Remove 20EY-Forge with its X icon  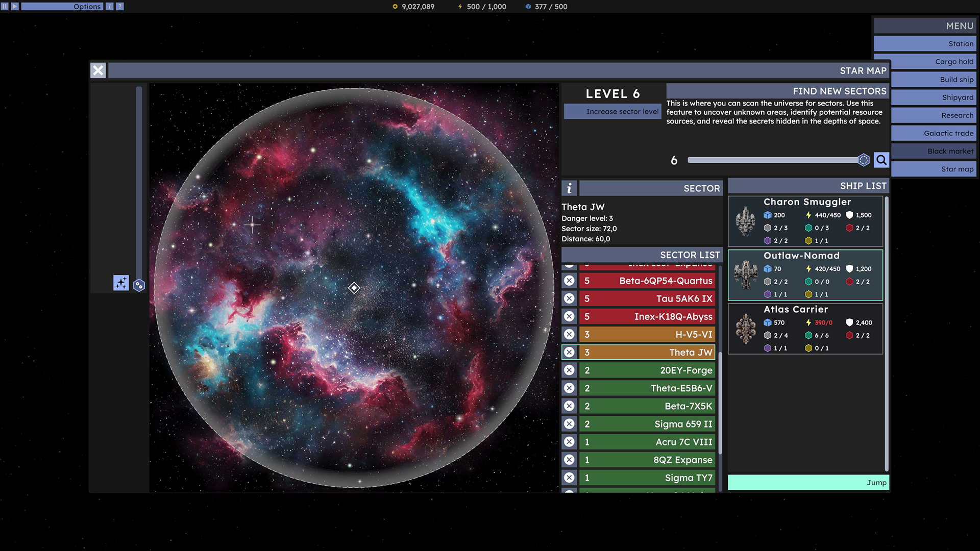click(569, 370)
